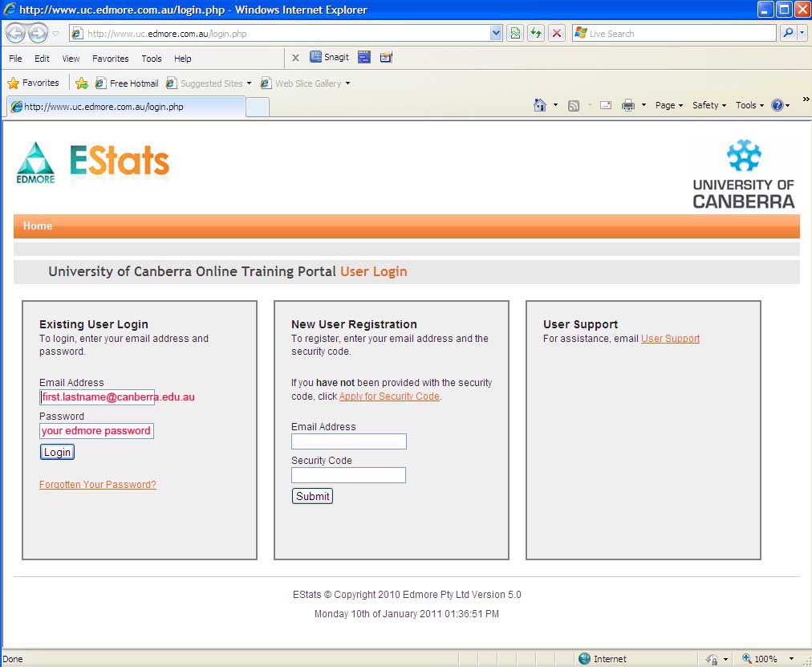This screenshot has width=812, height=667.
Task: Open a new blank tab
Action: [258, 108]
